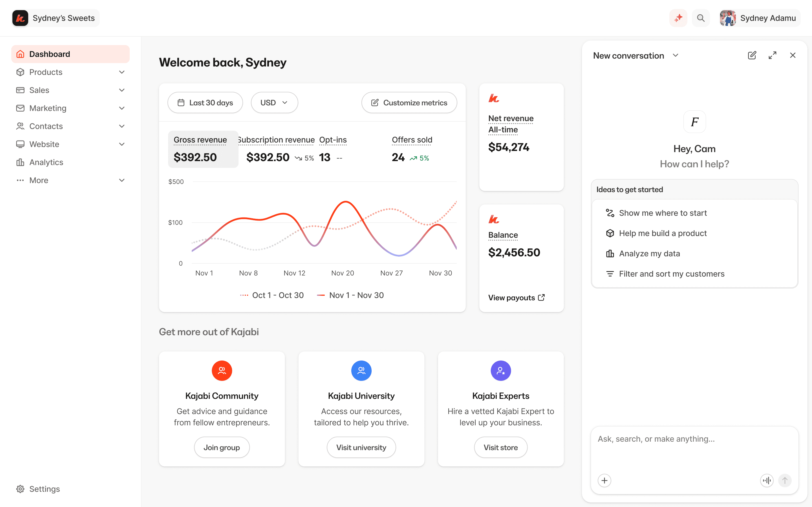Expand the assistant panel to fullscreen
This screenshot has width=812, height=507.
click(x=773, y=55)
